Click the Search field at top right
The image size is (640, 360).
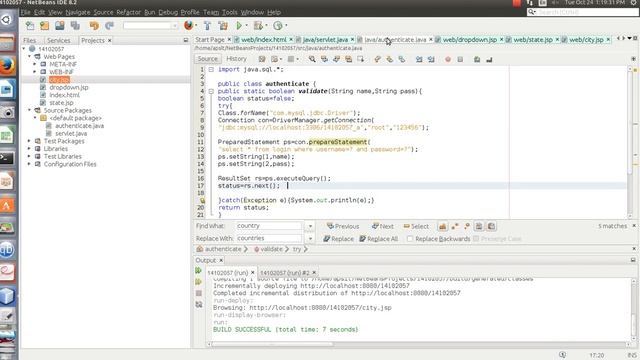(582, 12)
